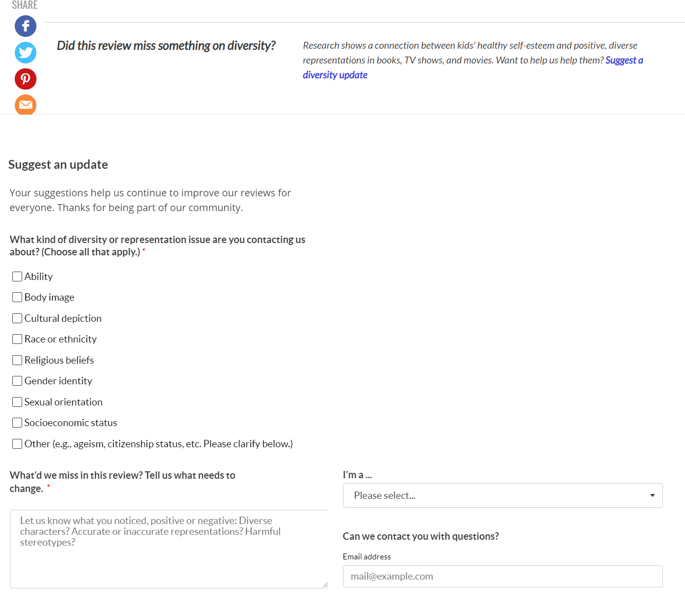
Task: Focus the email address input field
Action: pyautogui.click(x=502, y=576)
